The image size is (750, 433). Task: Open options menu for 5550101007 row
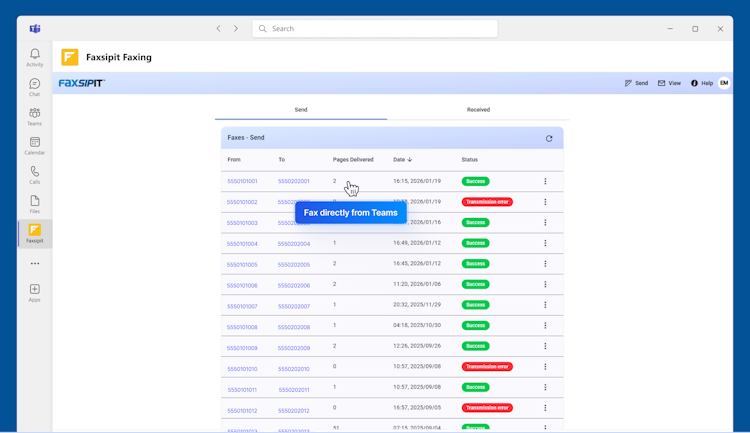coord(545,305)
